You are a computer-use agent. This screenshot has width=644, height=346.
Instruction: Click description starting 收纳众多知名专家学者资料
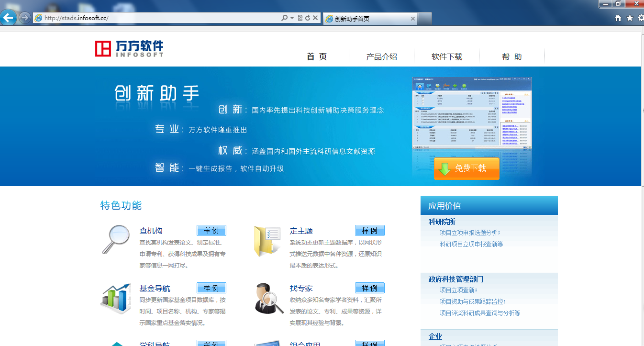336,312
